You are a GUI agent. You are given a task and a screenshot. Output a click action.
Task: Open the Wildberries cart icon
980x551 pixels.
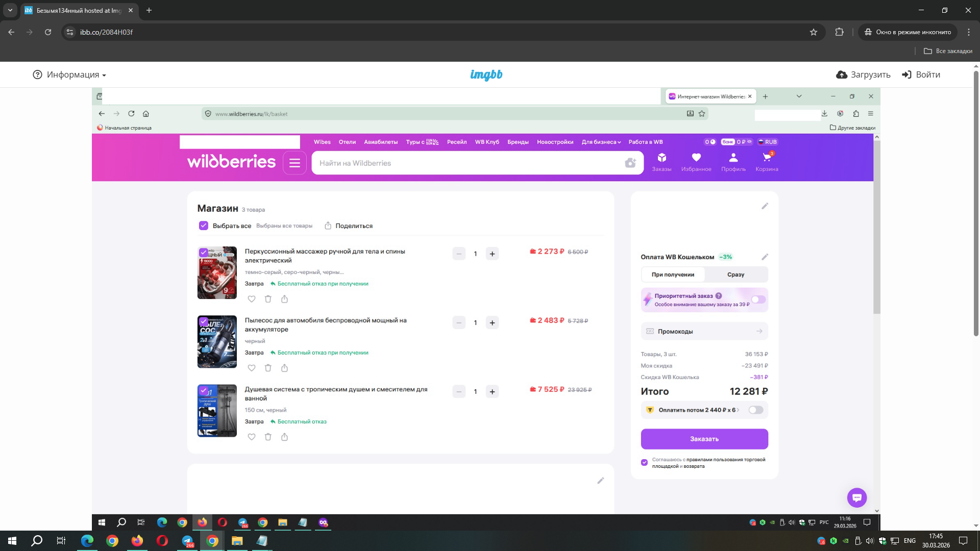767,158
